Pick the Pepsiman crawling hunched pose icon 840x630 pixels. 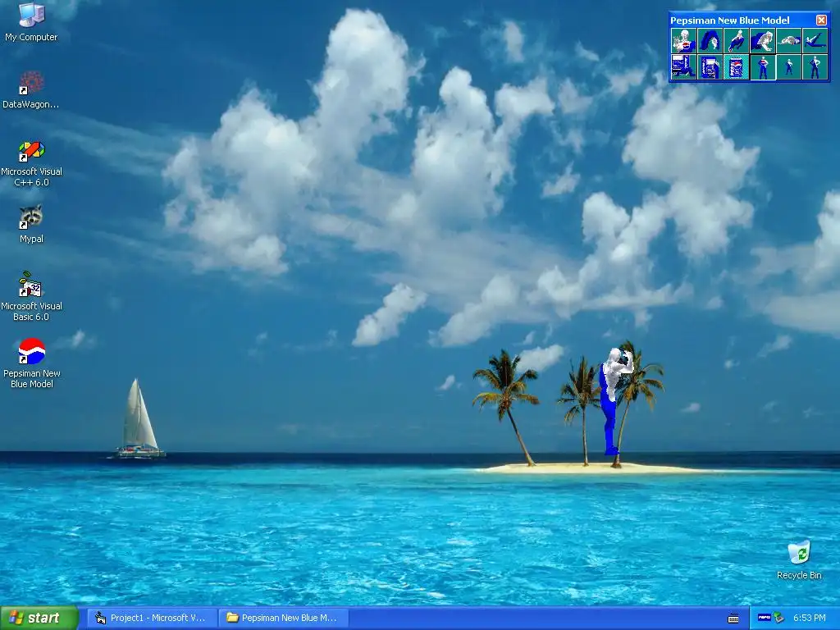tap(763, 41)
